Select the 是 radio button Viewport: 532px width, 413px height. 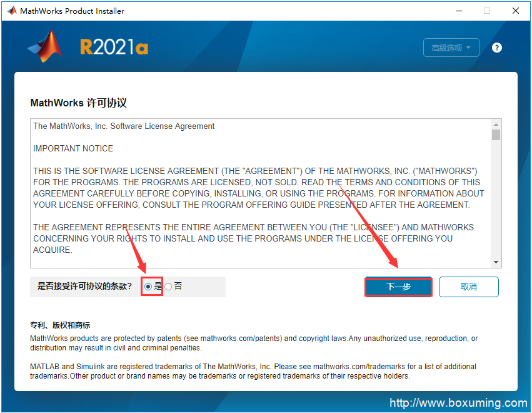pyautogui.click(x=148, y=287)
